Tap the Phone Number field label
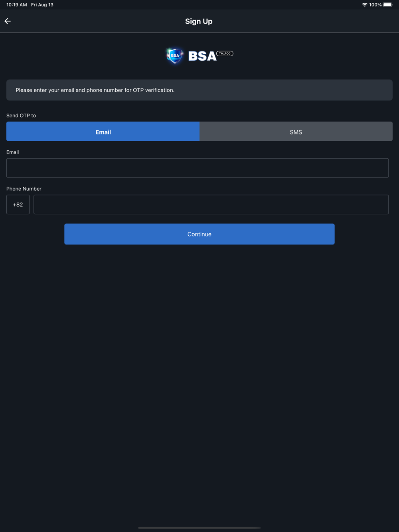This screenshot has width=399, height=532. (24, 189)
